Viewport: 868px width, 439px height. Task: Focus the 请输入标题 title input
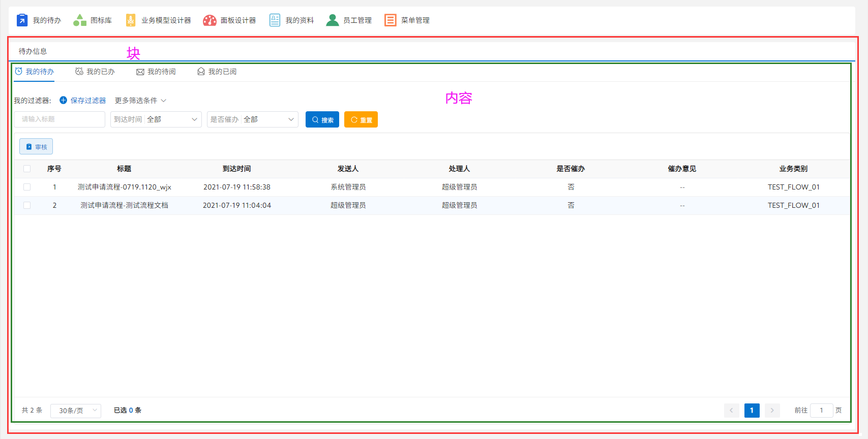coord(59,119)
